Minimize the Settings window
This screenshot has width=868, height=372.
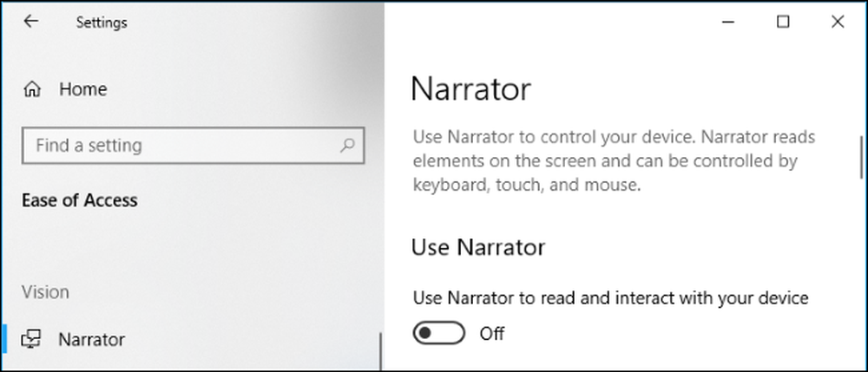click(x=728, y=22)
